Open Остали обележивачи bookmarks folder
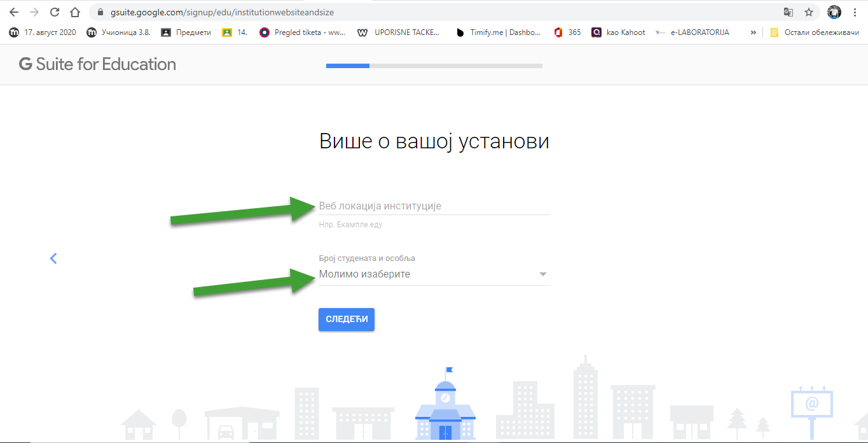Viewport: 868px width, 443px height. (814, 32)
